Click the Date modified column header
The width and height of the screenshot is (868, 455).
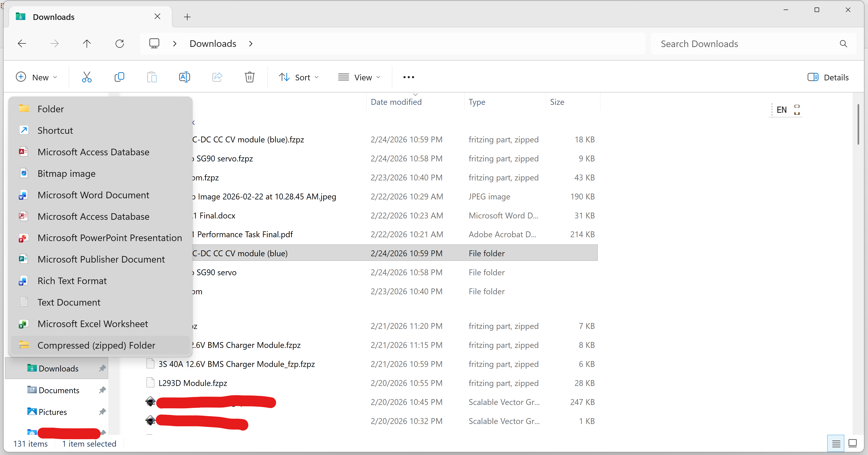tap(396, 102)
